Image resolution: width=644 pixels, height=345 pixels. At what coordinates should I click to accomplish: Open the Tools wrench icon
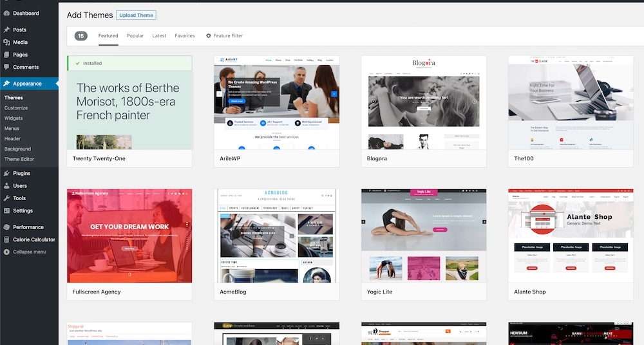(6, 198)
